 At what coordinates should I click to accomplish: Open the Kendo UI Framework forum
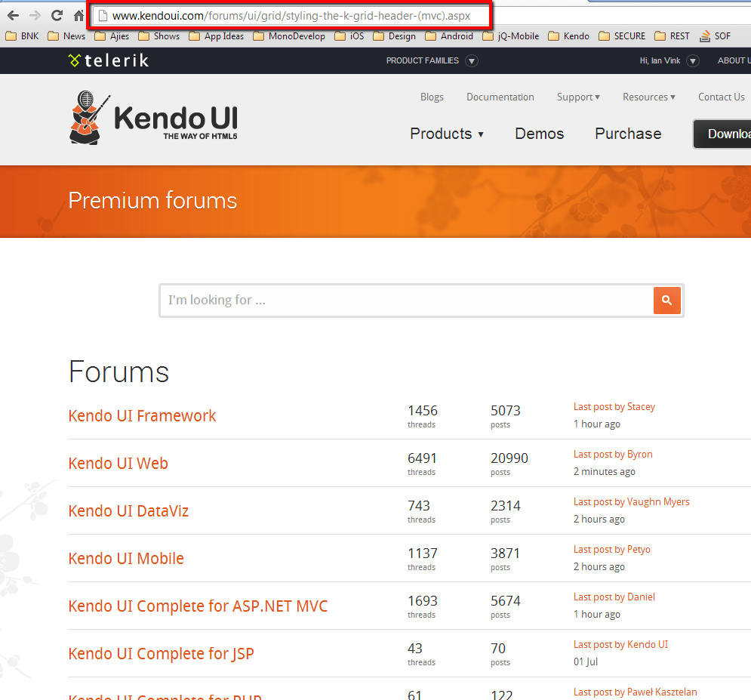point(142,415)
